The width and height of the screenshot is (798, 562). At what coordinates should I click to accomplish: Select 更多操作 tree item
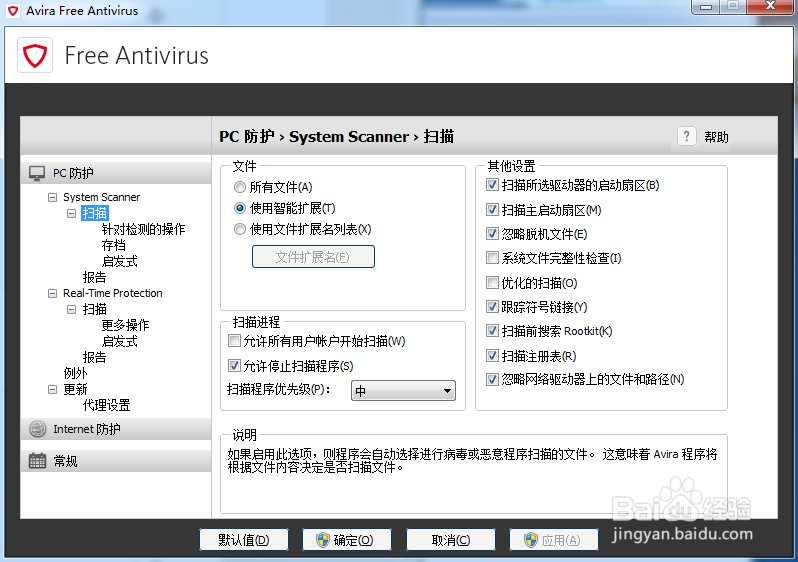click(x=125, y=325)
